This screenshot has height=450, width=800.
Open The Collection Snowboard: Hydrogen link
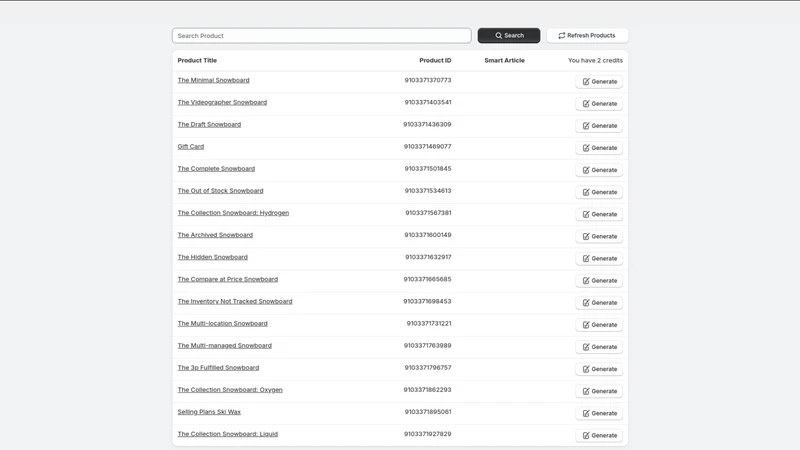[233, 213]
